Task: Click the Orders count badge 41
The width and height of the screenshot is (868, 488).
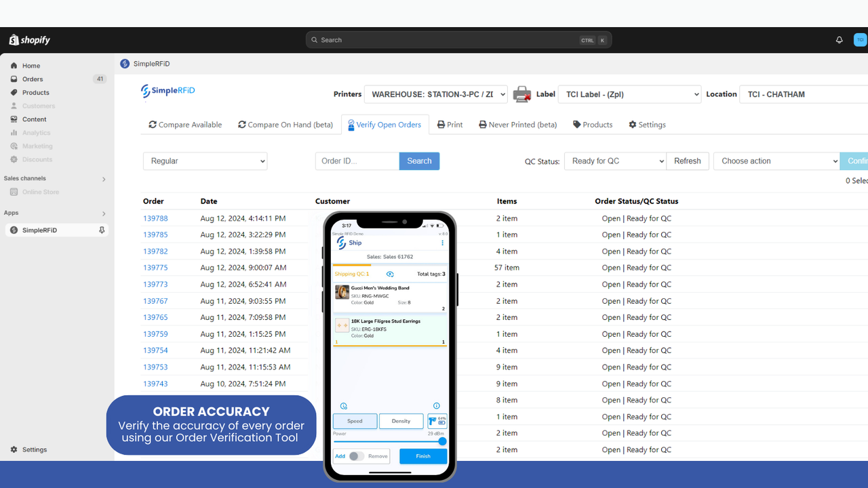Action: [100, 79]
